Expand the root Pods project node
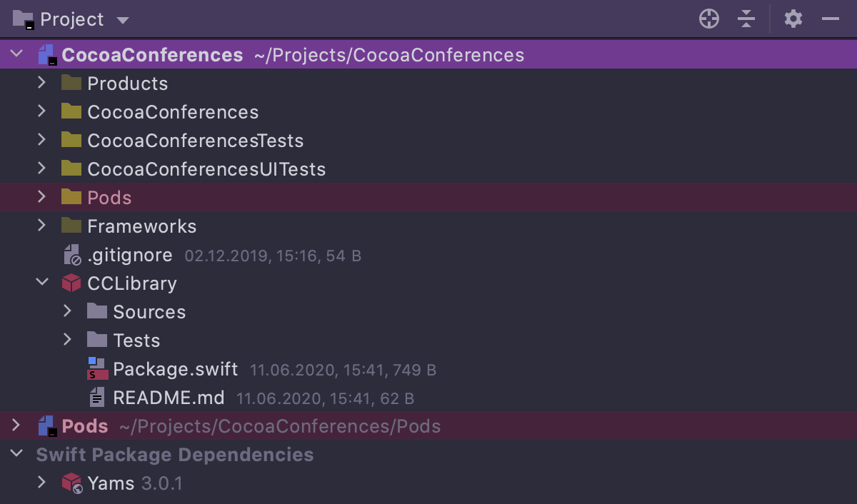The height and width of the screenshot is (504, 857). point(16,425)
